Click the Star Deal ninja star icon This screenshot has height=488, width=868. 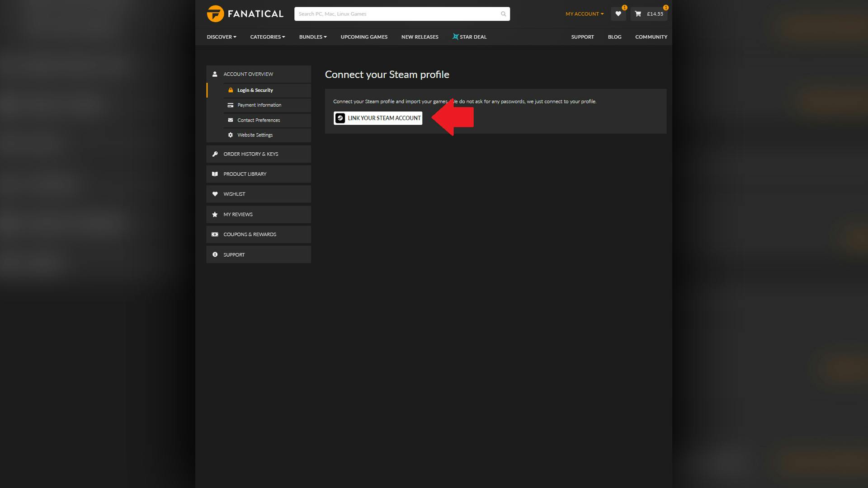coord(455,37)
